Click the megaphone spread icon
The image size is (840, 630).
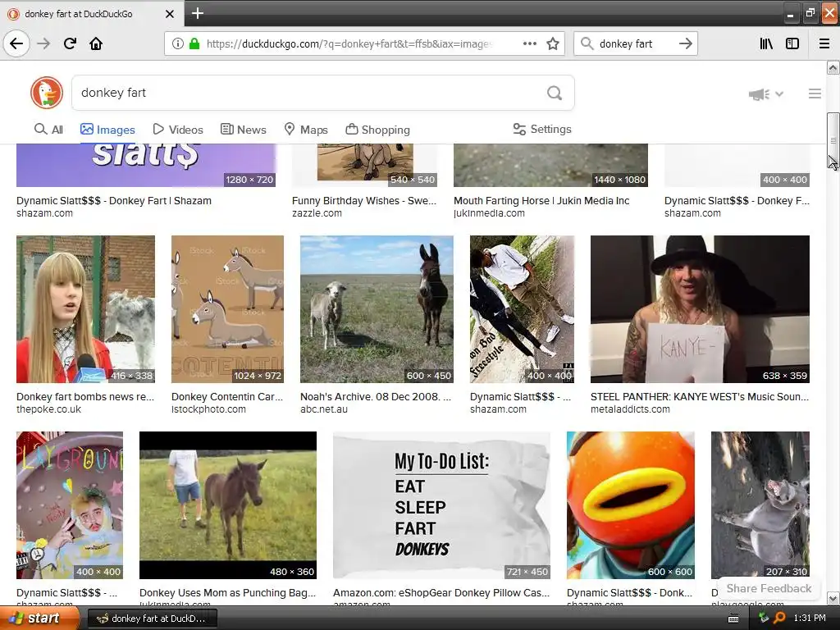coord(759,94)
